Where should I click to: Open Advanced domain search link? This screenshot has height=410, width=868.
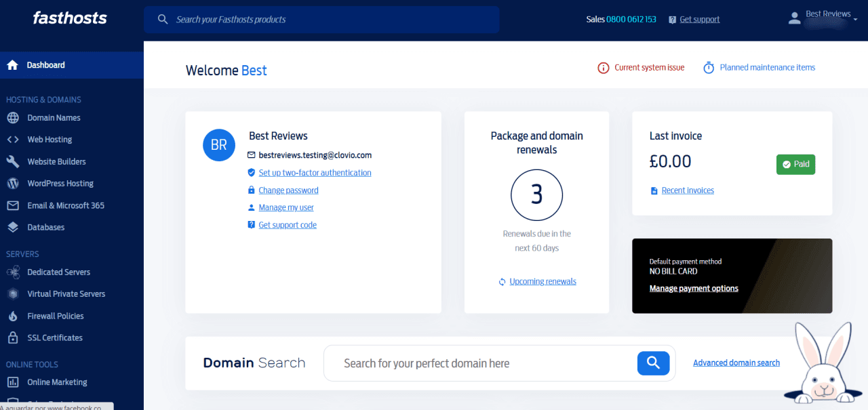tap(736, 363)
